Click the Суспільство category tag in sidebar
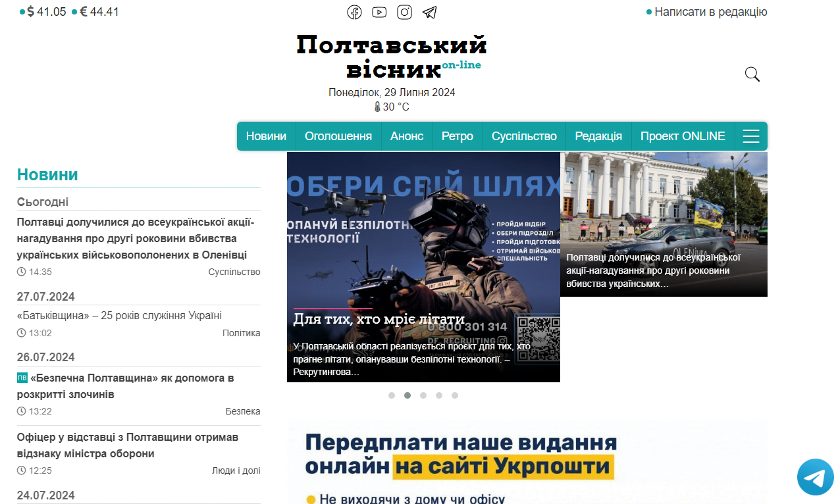The width and height of the screenshot is (838, 504). (x=234, y=272)
